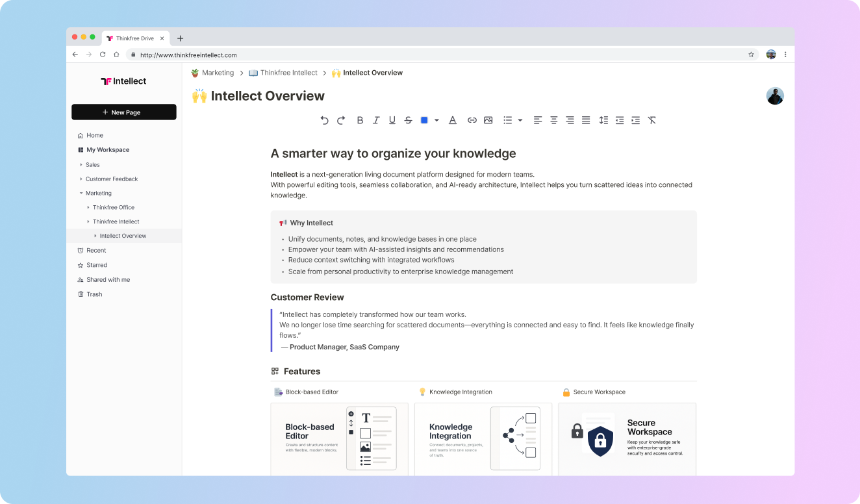Open Knowledge Integration card thumbnail

(x=483, y=439)
